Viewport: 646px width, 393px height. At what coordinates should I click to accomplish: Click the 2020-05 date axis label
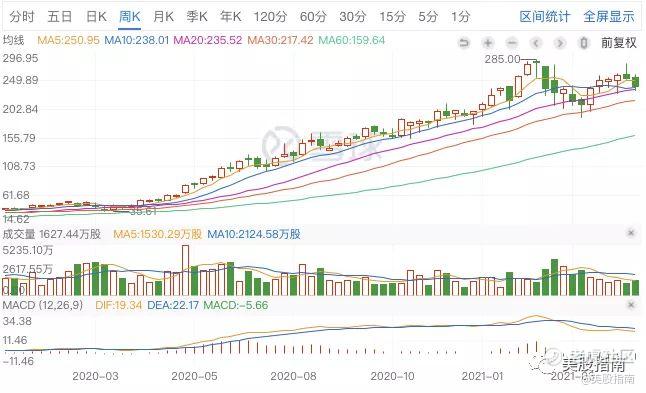coord(194,376)
